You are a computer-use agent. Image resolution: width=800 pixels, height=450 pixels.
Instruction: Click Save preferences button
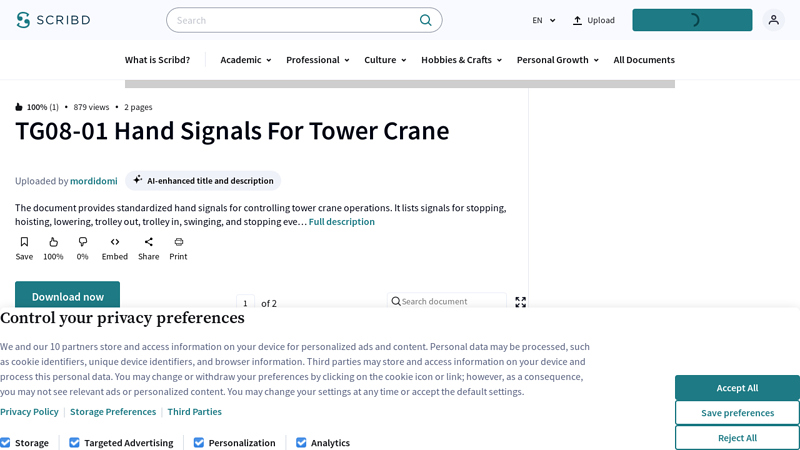(737, 413)
